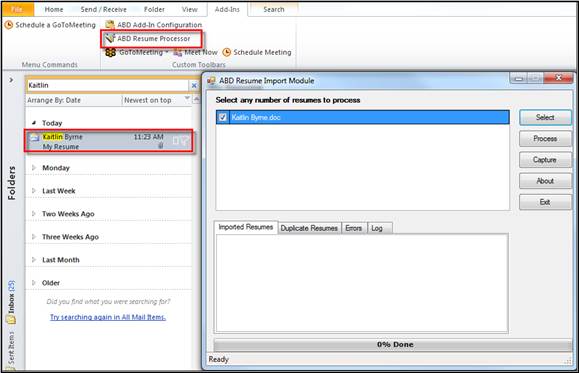
Task: Open the Kaitlin Byrne My Resume email
Action: coord(109,141)
